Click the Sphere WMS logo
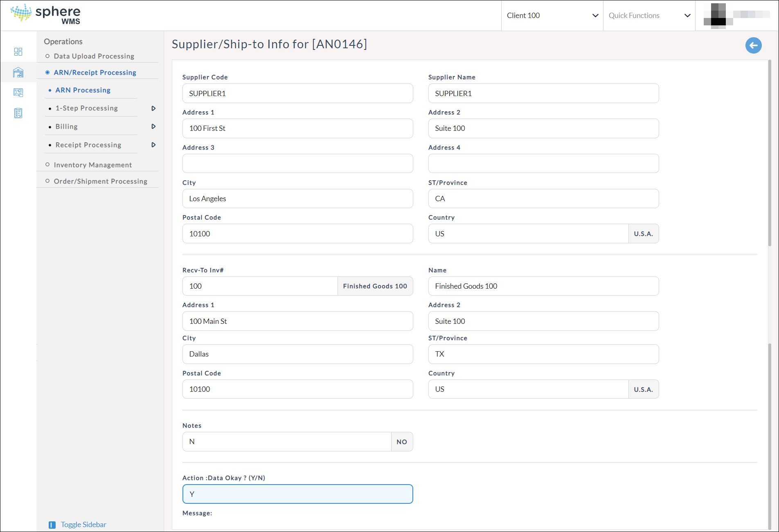 pyautogui.click(x=46, y=15)
